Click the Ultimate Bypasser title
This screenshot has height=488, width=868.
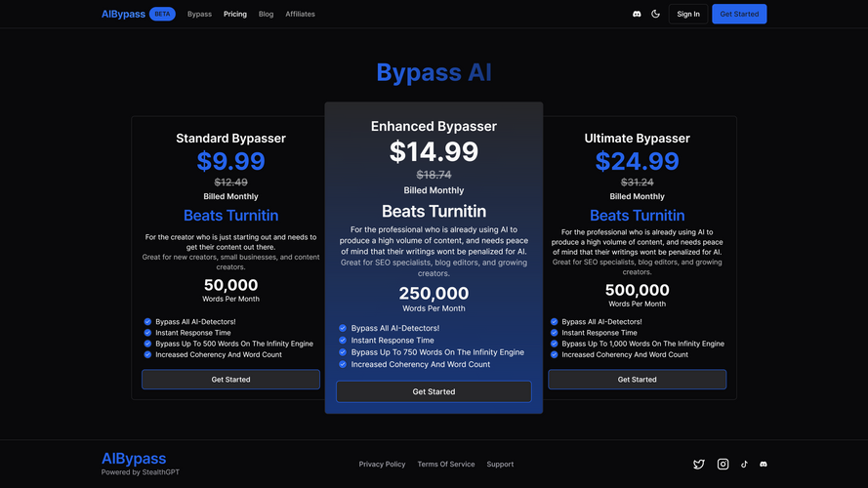tap(638, 139)
